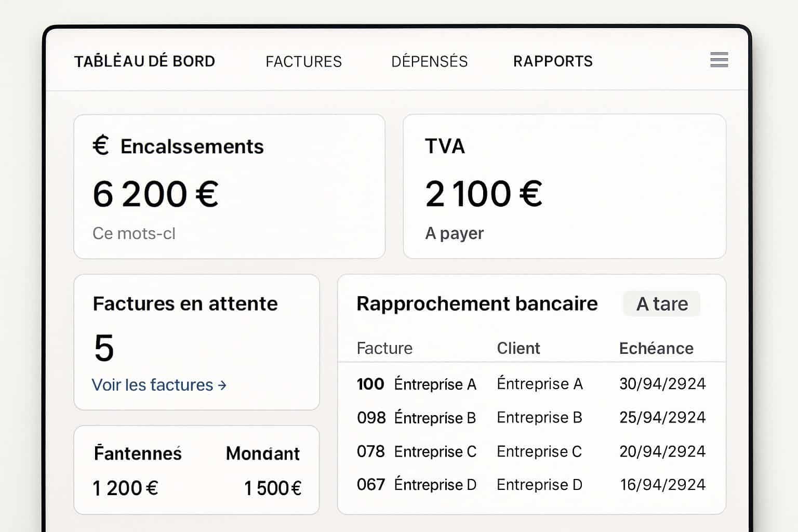Click the arrow in Voir les factures
The image size is (798, 532).
coord(222,385)
